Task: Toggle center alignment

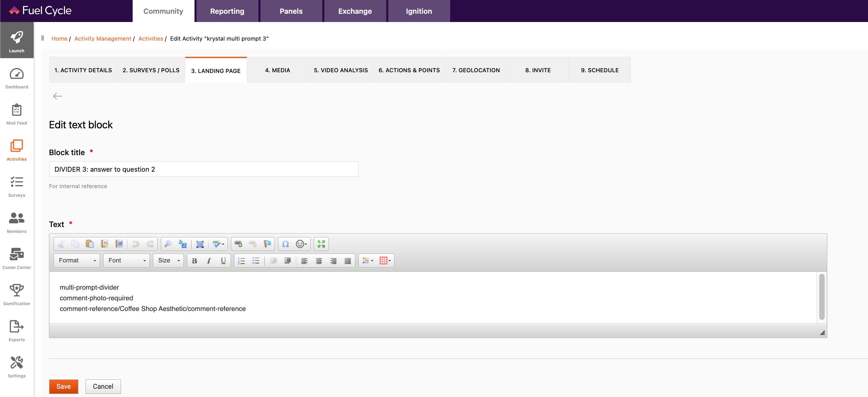Action: tap(319, 261)
